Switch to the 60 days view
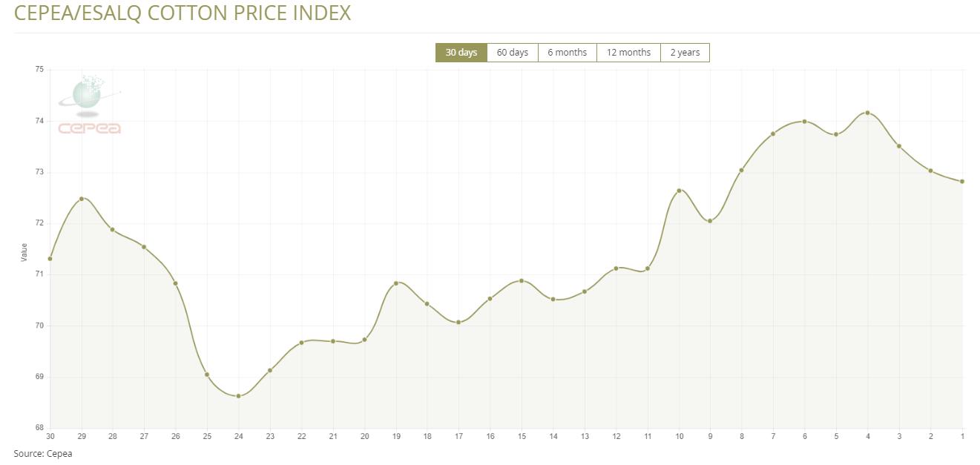 (512, 53)
